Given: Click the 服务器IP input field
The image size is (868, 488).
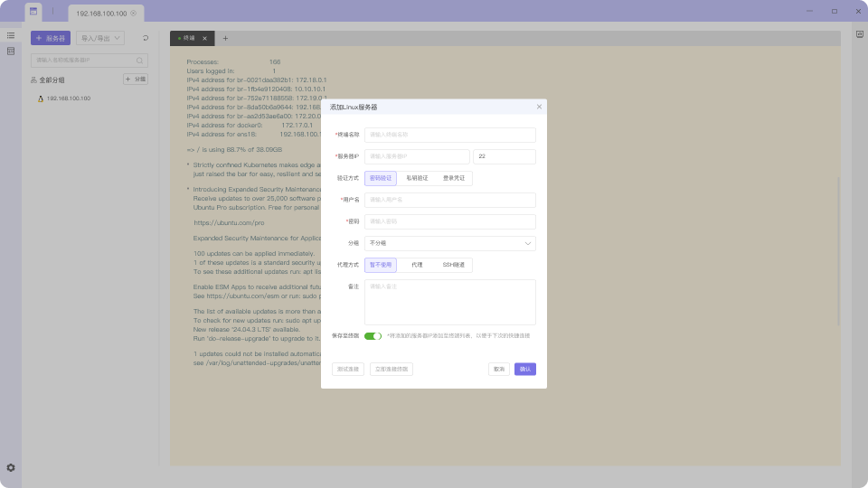Looking at the screenshot, I should (417, 156).
